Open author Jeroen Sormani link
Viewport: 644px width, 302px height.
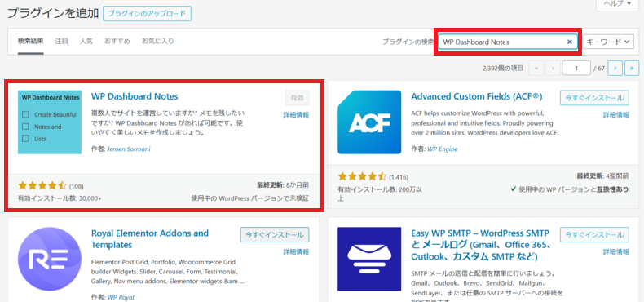tap(129, 149)
